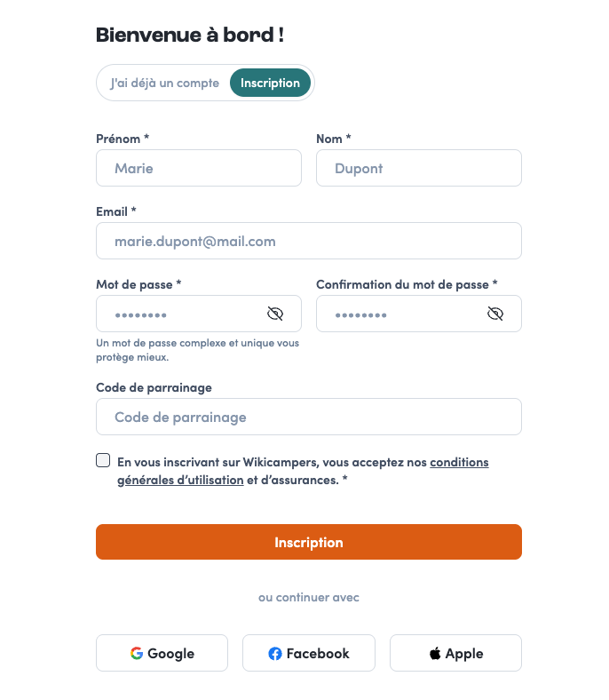This screenshot has height=700, width=609.
Task: Focus the Nom input field
Action: click(419, 168)
